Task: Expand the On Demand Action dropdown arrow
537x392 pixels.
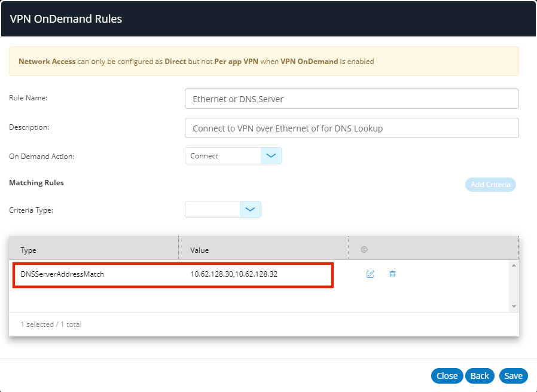Action: (x=271, y=156)
